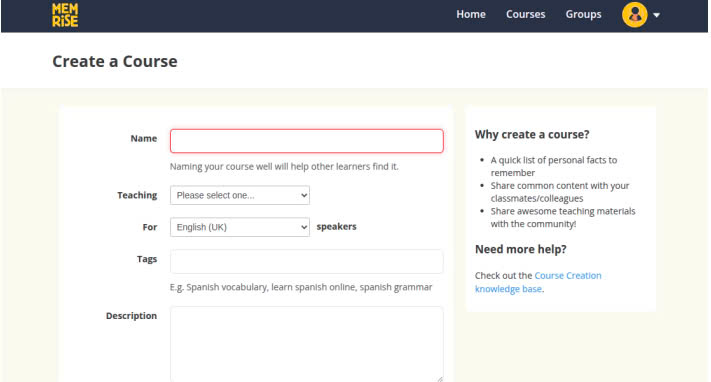The height and width of the screenshot is (382, 711).
Task: Click into the Description text area
Action: 307,344
